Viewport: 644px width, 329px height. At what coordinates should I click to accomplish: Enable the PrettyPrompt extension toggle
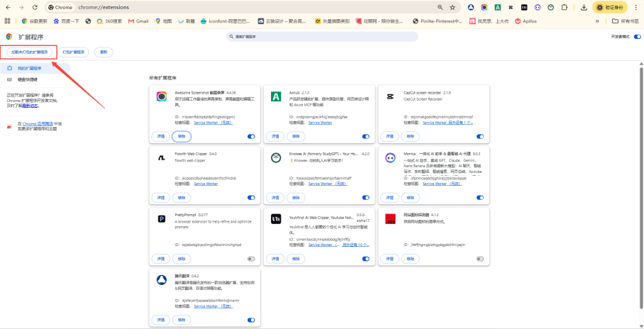pyautogui.click(x=252, y=259)
